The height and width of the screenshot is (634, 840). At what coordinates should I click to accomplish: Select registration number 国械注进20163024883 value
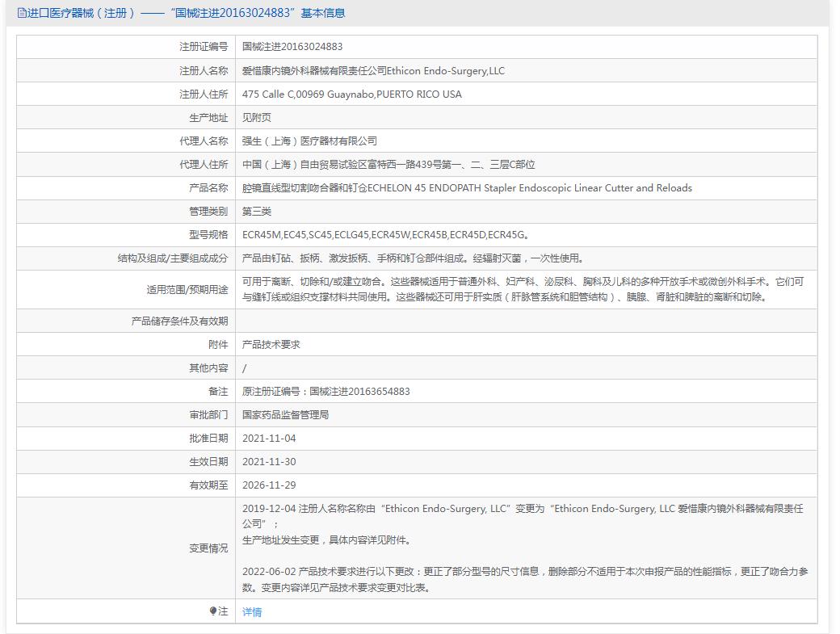coord(292,47)
